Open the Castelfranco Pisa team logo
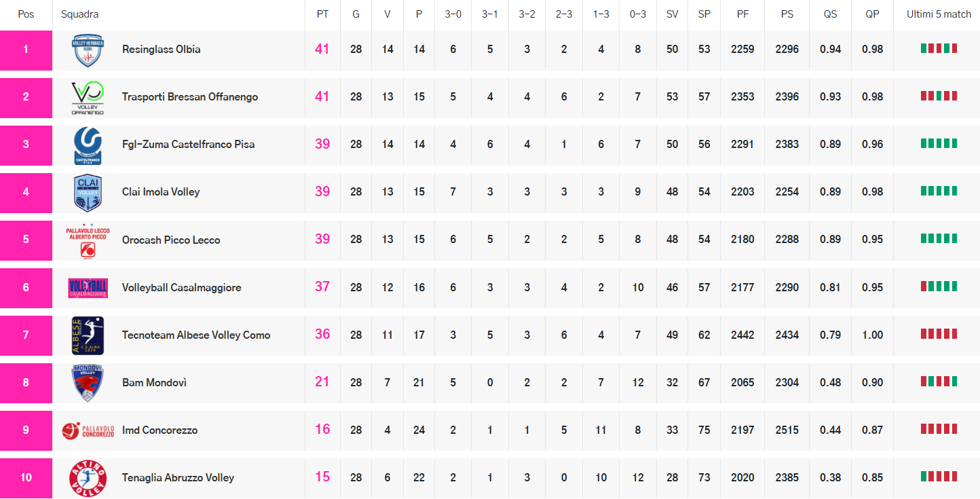This screenshot has width=980, height=499. click(88, 145)
